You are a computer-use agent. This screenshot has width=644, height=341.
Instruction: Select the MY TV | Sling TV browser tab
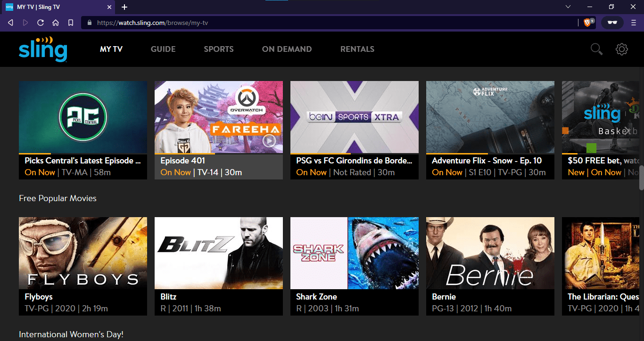coord(58,7)
